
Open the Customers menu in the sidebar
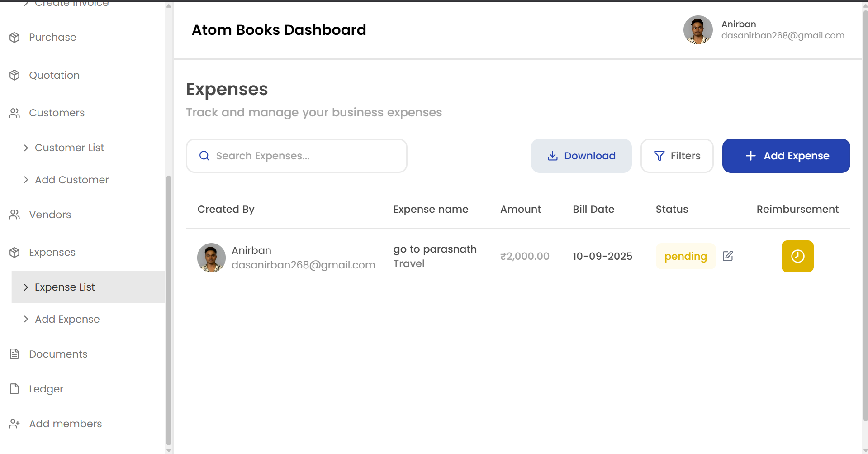pyautogui.click(x=57, y=113)
